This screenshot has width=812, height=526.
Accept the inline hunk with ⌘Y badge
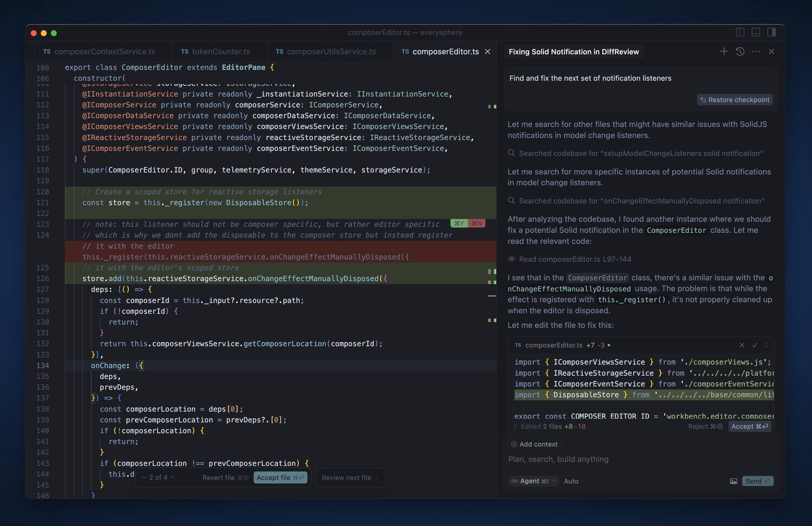(459, 223)
